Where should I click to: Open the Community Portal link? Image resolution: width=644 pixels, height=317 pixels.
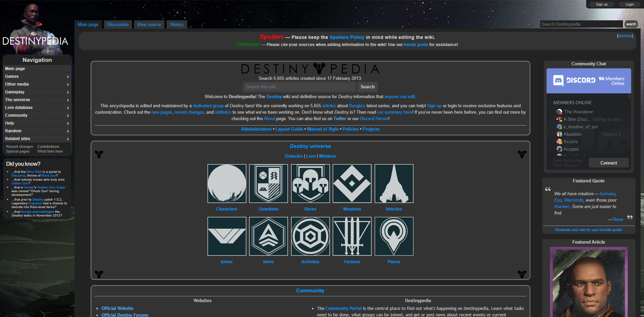(x=343, y=308)
